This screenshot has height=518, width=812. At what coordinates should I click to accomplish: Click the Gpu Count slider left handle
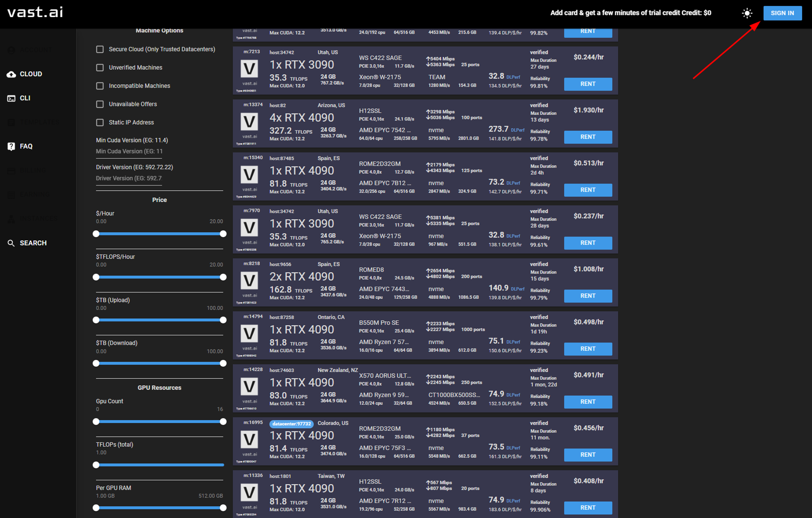point(96,422)
